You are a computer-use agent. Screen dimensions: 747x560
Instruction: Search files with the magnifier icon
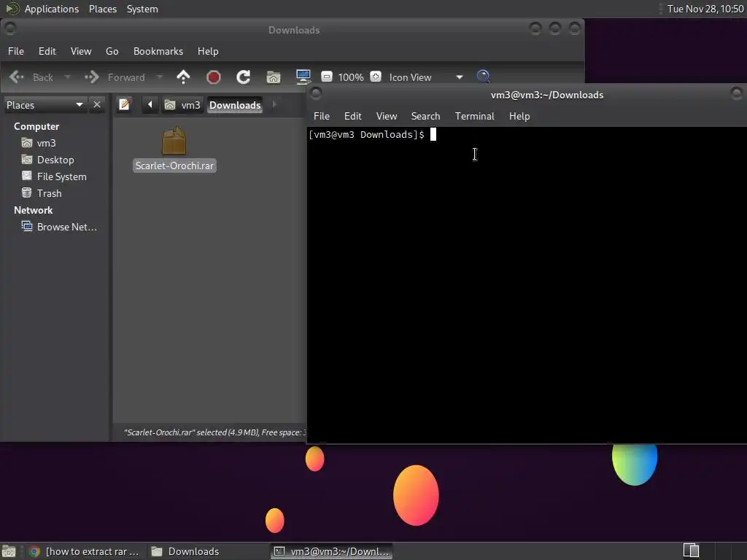tap(483, 77)
